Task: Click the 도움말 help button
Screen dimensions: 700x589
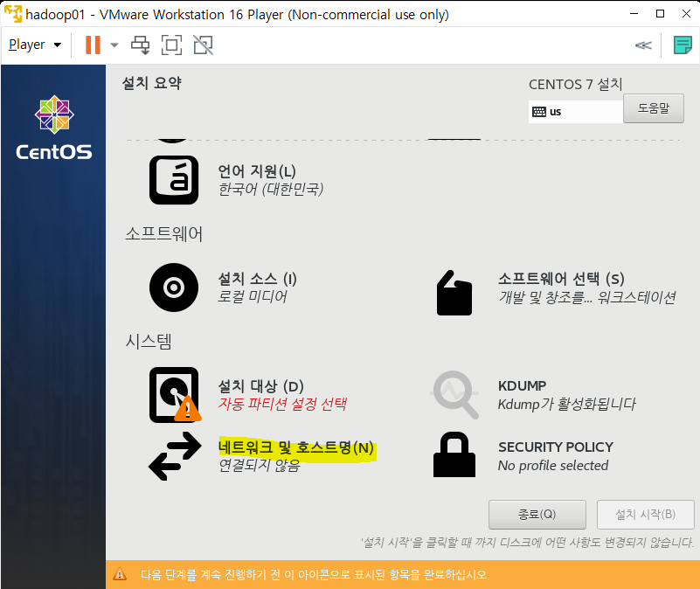Action: click(654, 108)
